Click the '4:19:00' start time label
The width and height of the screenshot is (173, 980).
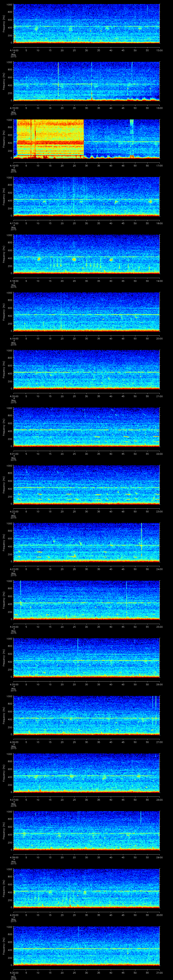[x=14, y=339]
